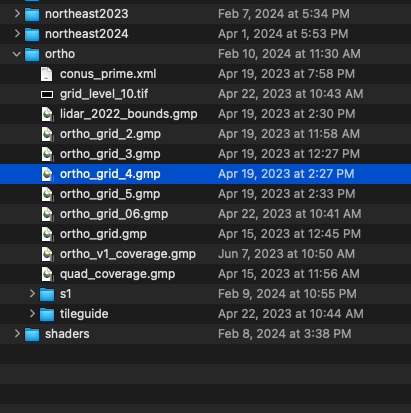The width and height of the screenshot is (411, 413).
Task: Click the shaders folder icon
Action: pyautogui.click(x=32, y=334)
